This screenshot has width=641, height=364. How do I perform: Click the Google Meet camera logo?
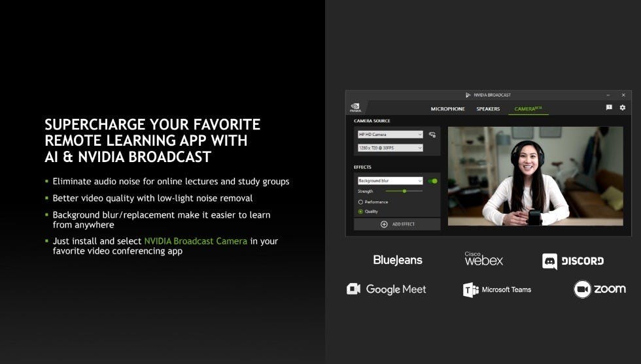tap(353, 289)
